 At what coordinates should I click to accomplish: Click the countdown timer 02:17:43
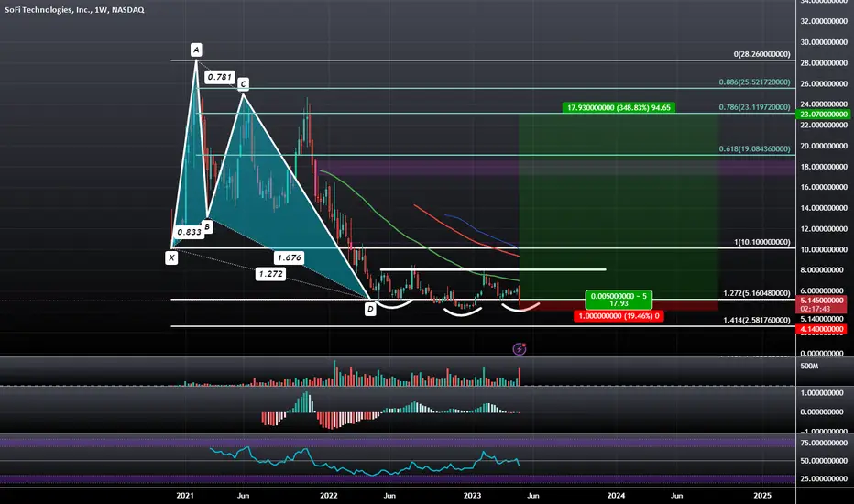pyautogui.click(x=816, y=309)
